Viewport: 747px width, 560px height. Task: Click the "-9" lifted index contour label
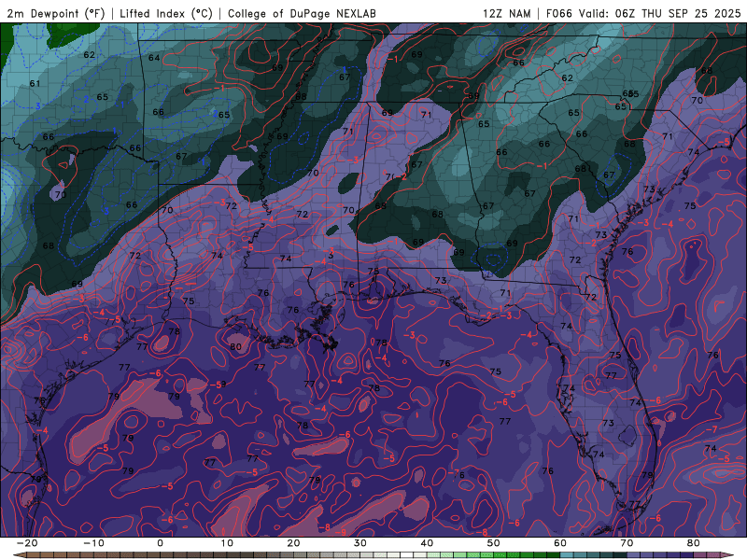click(341, 531)
